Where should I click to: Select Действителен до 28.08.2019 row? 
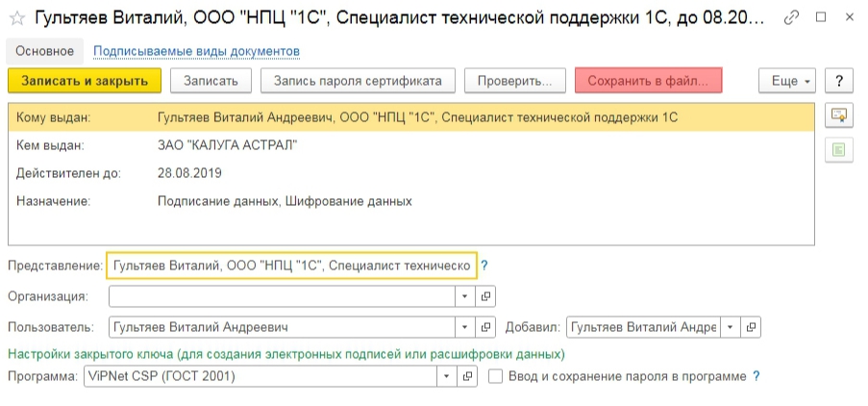tap(411, 173)
